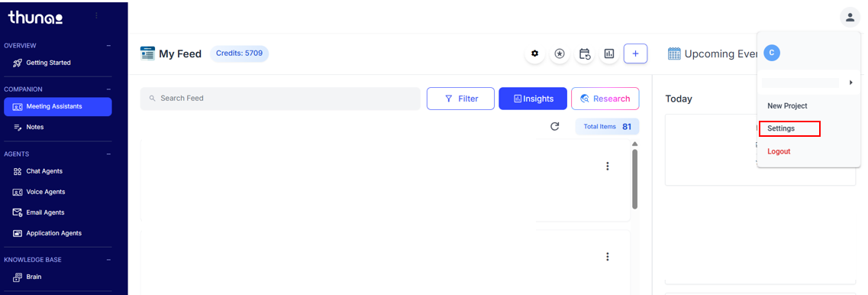Image resolution: width=868 pixels, height=295 pixels.
Task: Open the user profile avatar icon
Action: pyautogui.click(x=850, y=17)
